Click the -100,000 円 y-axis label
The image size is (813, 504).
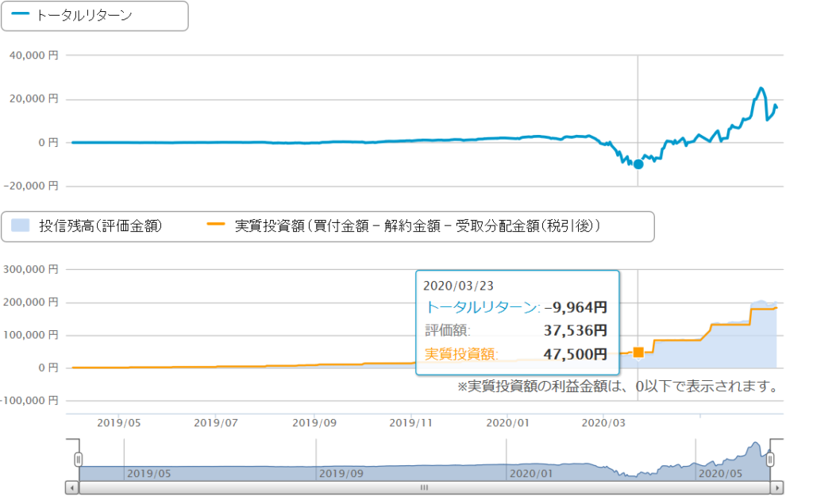29,400
